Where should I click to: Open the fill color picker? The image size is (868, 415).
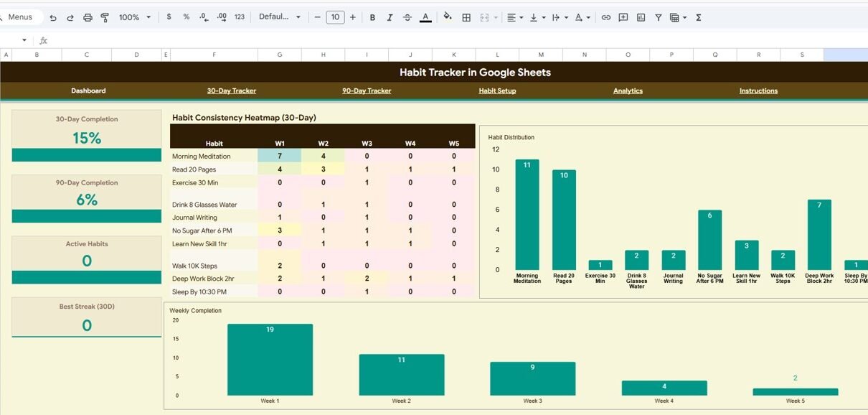click(448, 17)
